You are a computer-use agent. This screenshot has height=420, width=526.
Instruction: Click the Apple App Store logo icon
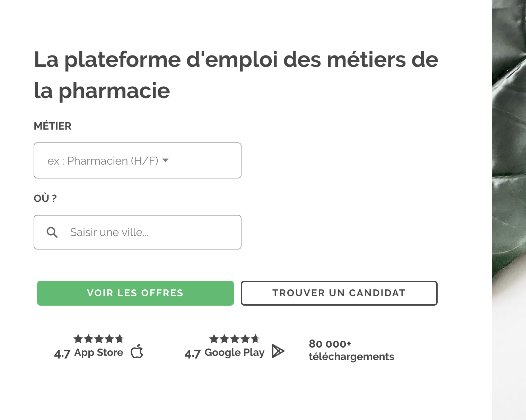click(x=137, y=351)
